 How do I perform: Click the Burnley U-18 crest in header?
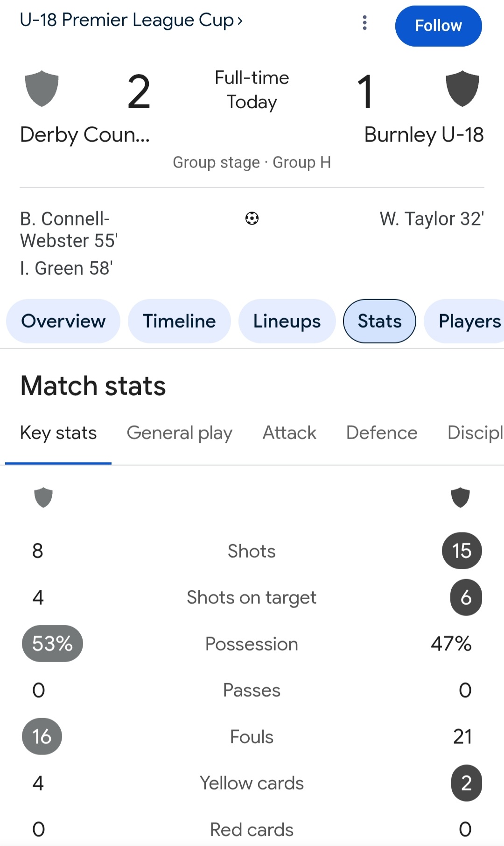point(462,89)
